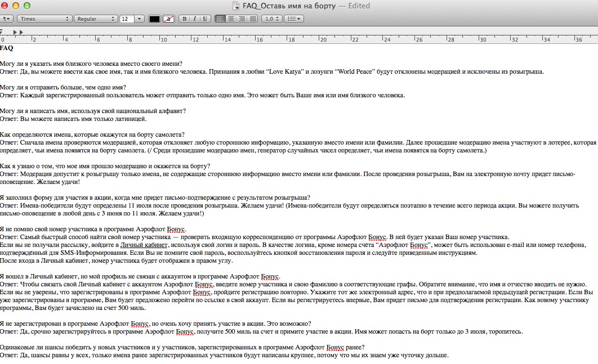
Task: Click "Я вошел в Личный кабинет" question line
Action: (x=140, y=276)
